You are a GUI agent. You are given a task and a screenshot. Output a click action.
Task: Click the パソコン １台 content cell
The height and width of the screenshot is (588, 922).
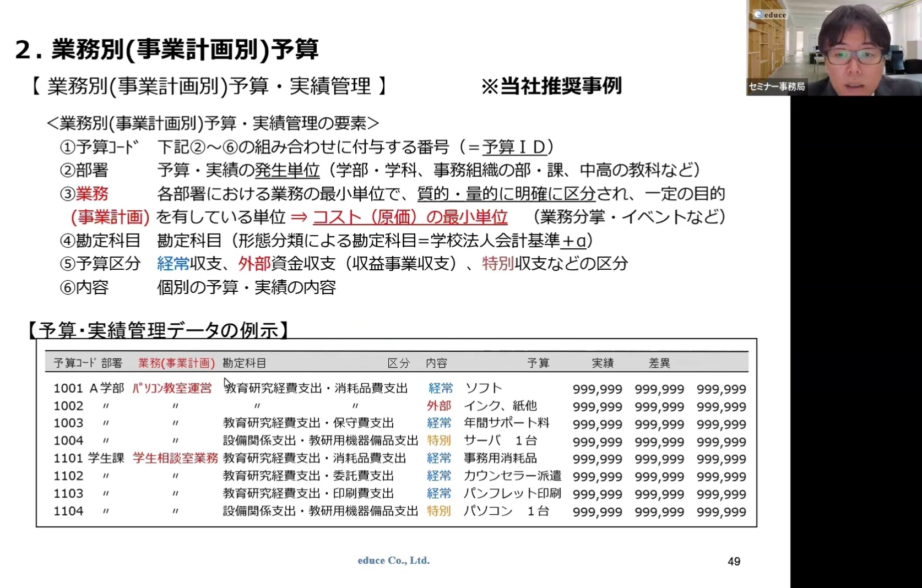(x=506, y=511)
